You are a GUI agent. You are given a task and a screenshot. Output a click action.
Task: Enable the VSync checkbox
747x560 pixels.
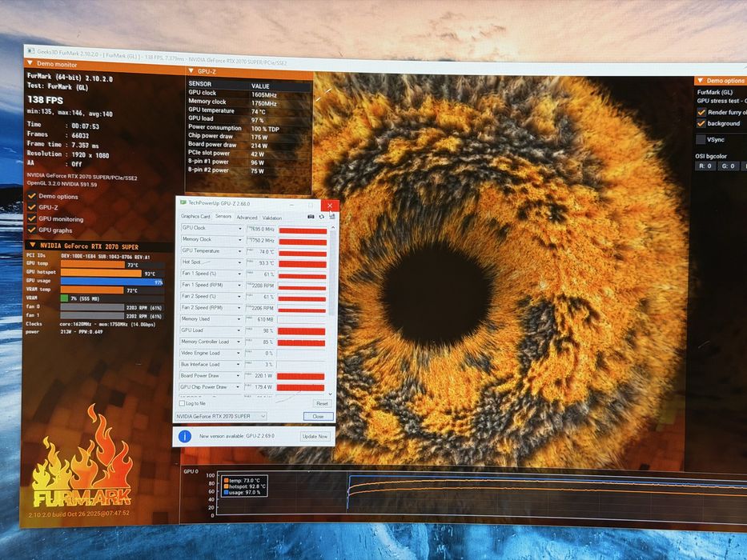(x=701, y=139)
